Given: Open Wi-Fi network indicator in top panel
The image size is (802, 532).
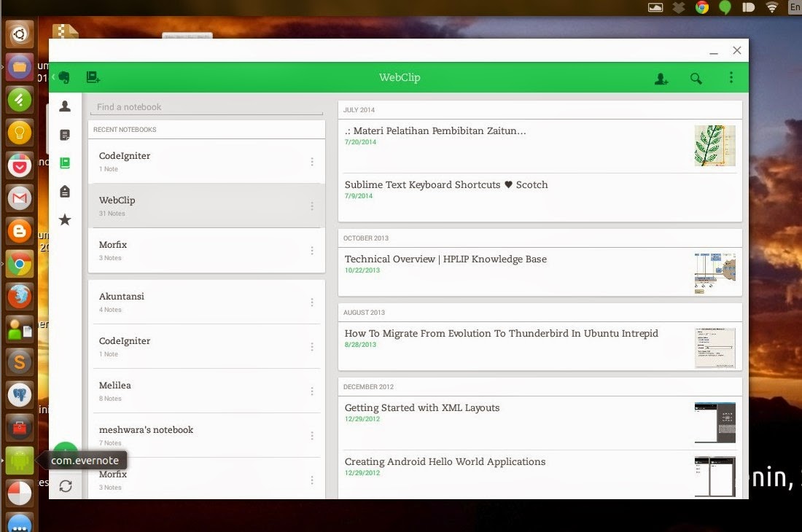Looking at the screenshot, I should (772, 7).
